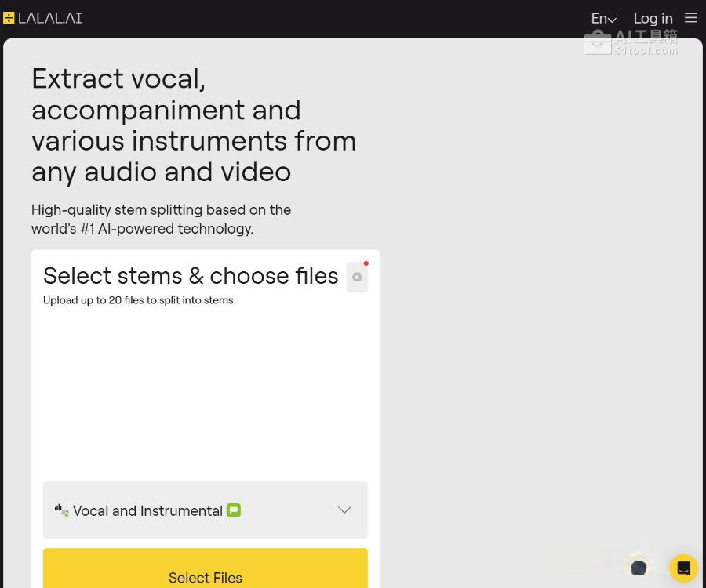Image resolution: width=706 pixels, height=588 pixels.
Task: Open the stem settings gear icon
Action: point(357,278)
